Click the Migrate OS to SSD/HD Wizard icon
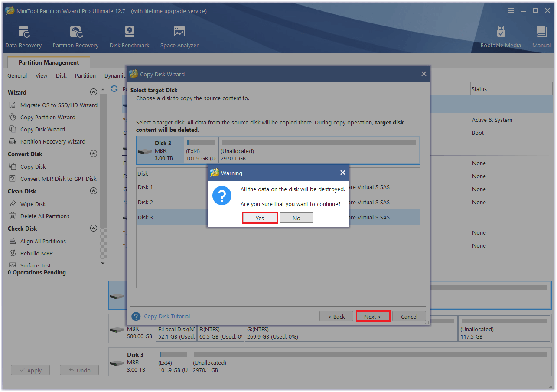 [13, 105]
